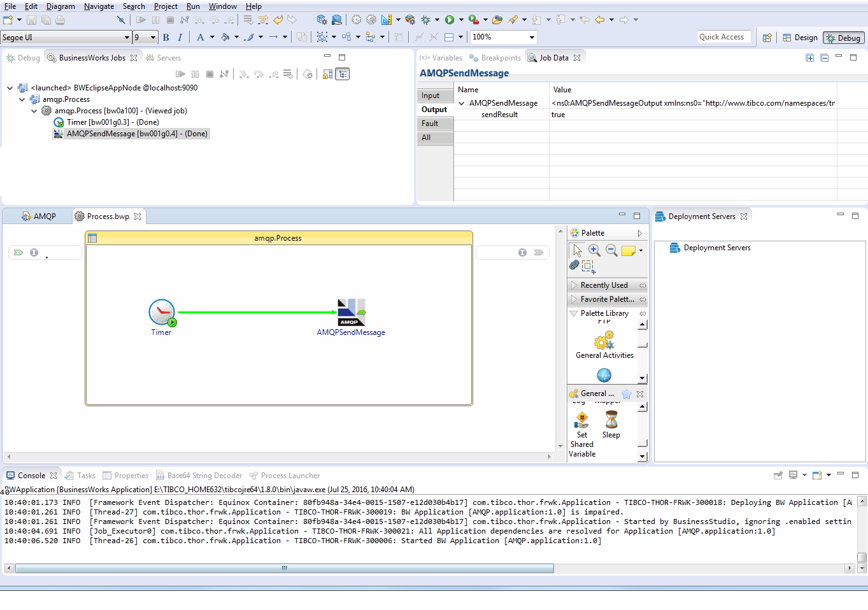The width and height of the screenshot is (868, 610).
Task: Click Terminate in the BusinessWorks Jobs toolbar
Action: pos(210,74)
